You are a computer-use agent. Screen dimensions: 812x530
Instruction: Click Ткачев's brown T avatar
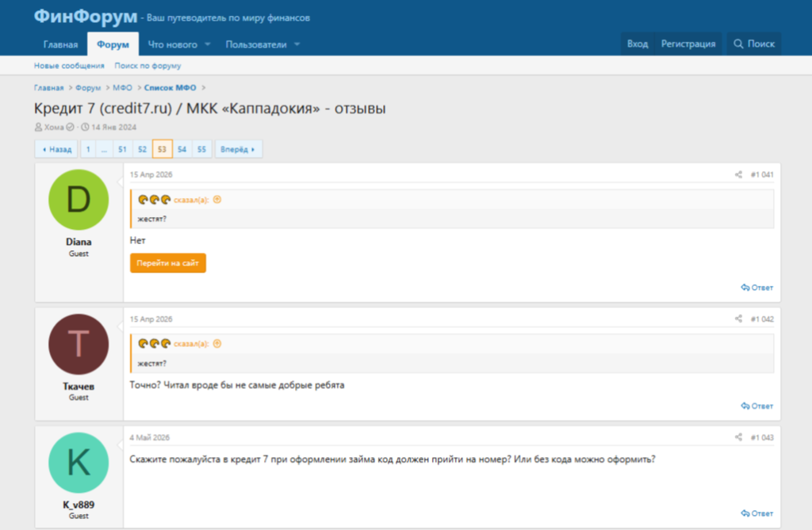(79, 344)
